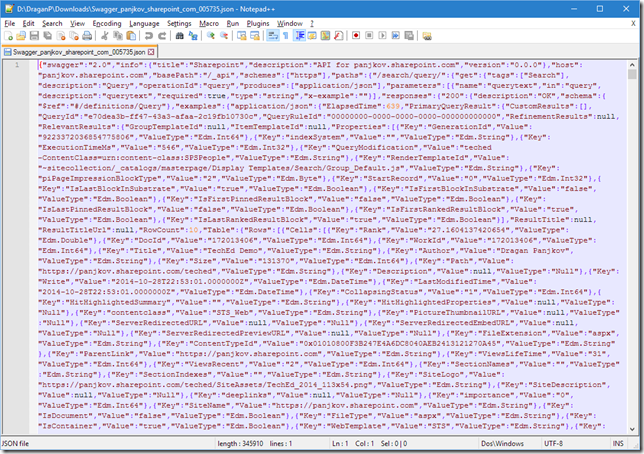Click the vertical scrollbar down arrow

click(632, 429)
